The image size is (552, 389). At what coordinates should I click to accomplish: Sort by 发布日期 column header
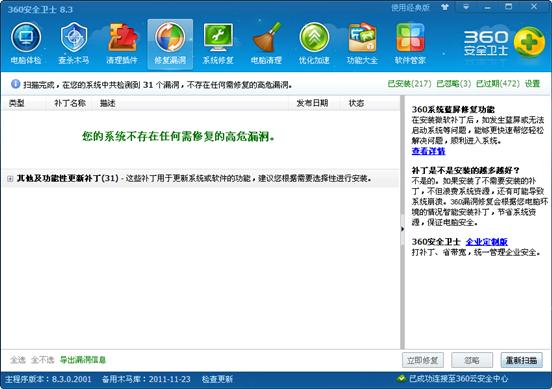[312, 103]
